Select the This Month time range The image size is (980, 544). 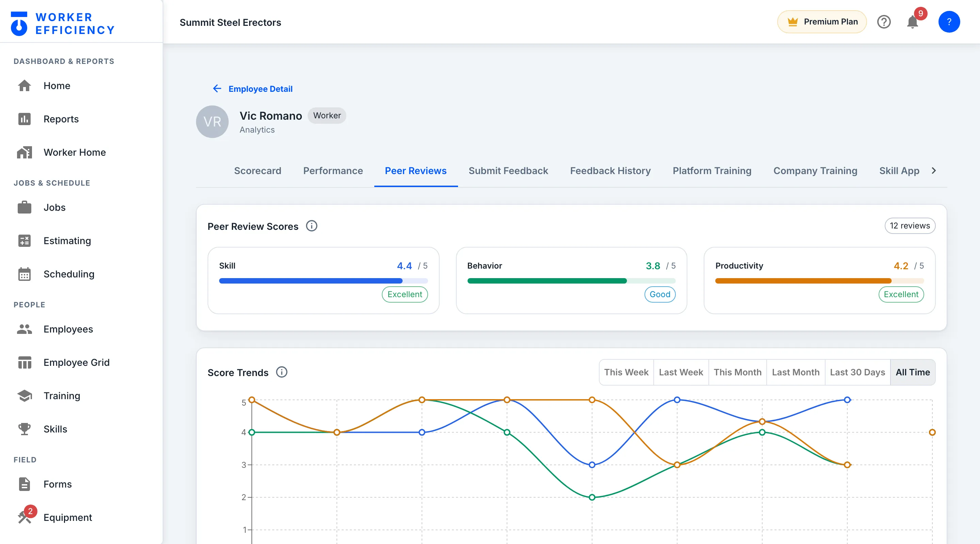point(737,372)
